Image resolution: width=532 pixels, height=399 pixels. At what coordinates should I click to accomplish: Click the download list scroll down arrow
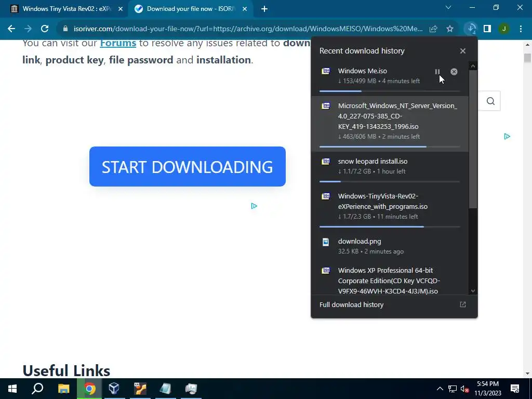click(473, 291)
